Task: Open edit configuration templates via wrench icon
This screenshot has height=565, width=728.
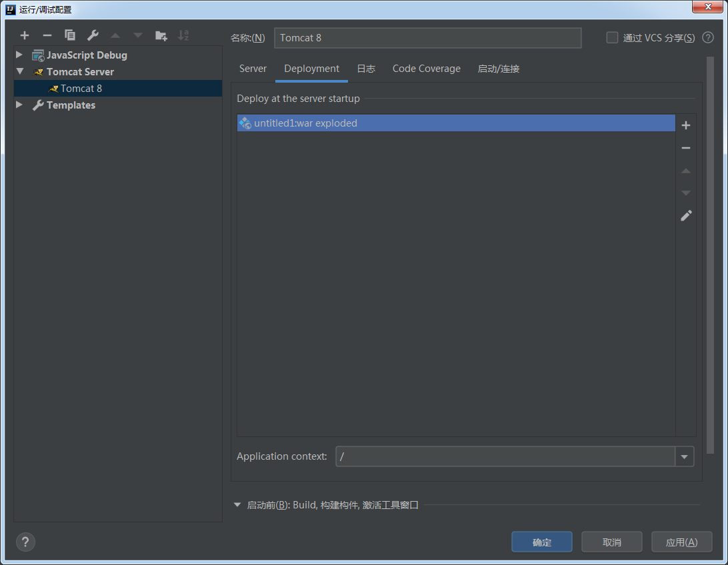Action: click(93, 35)
